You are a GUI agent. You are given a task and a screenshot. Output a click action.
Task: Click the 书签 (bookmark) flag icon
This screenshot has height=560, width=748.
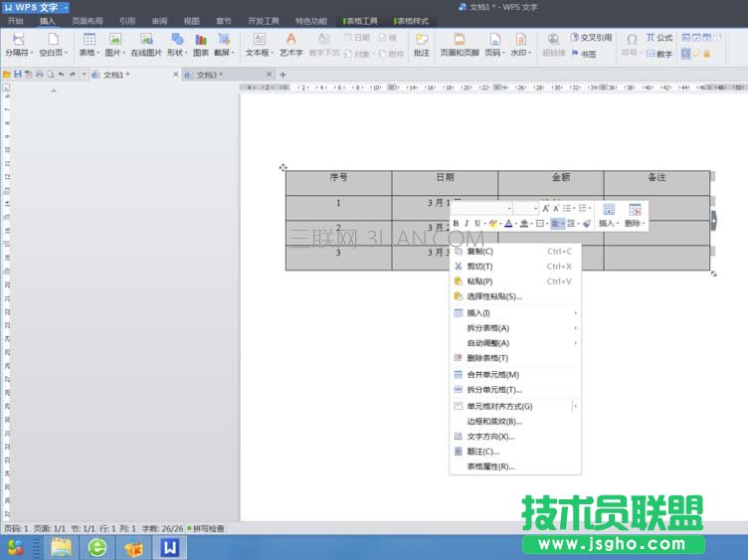[575, 54]
